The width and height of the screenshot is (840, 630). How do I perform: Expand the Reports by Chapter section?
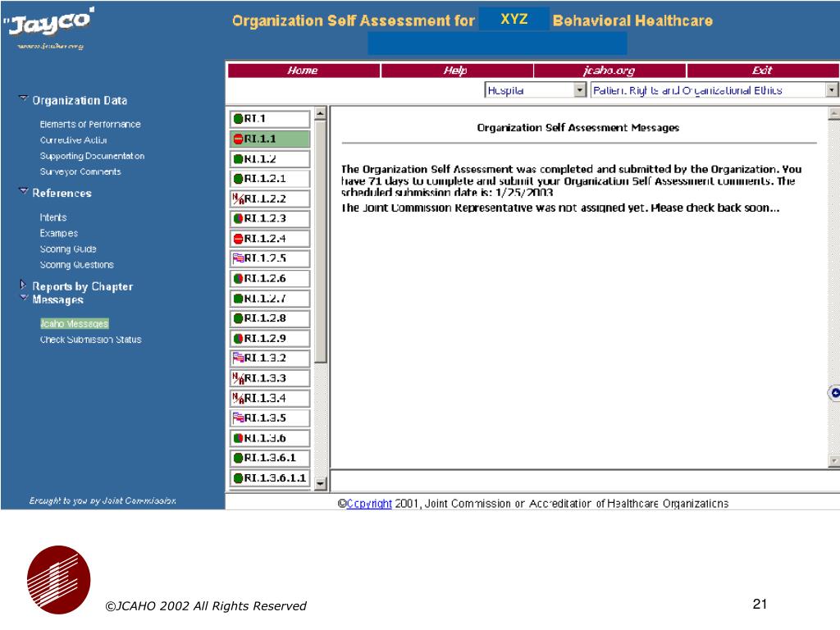pos(22,285)
